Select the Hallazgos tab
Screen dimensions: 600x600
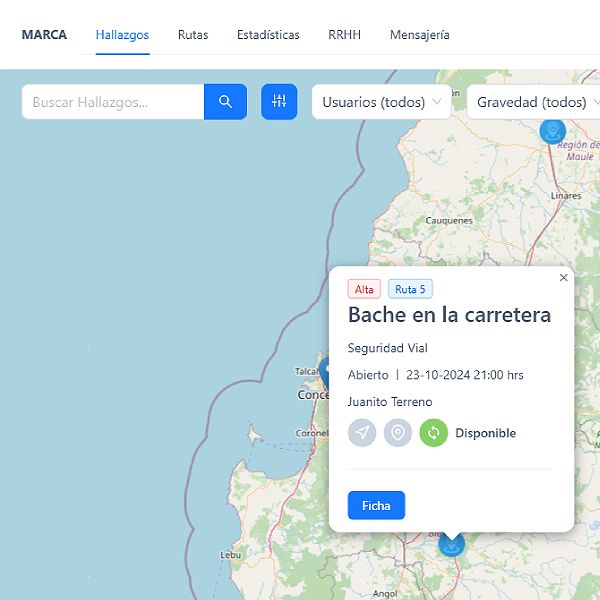(x=122, y=35)
